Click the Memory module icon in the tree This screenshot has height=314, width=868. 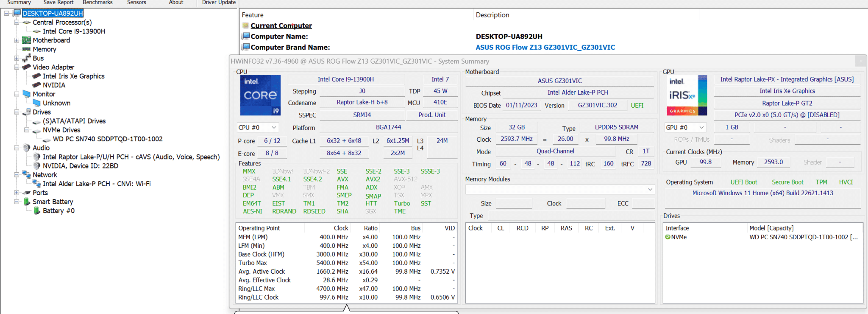[x=27, y=49]
